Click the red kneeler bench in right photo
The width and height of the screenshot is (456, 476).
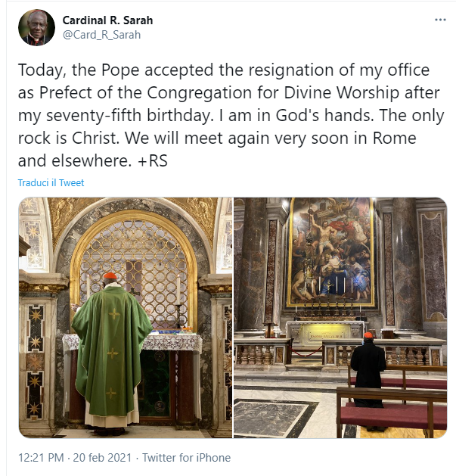(392, 416)
